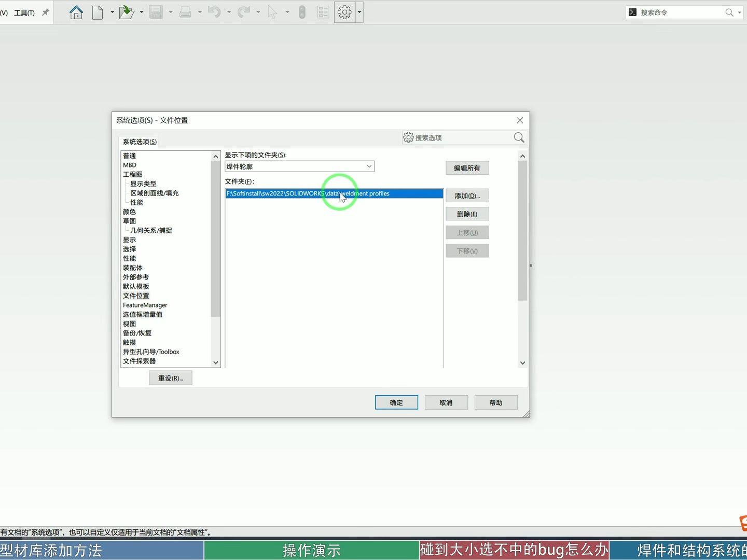The image size is (747, 560).
Task: Select 备份/恢复 in options tree
Action: point(137,333)
